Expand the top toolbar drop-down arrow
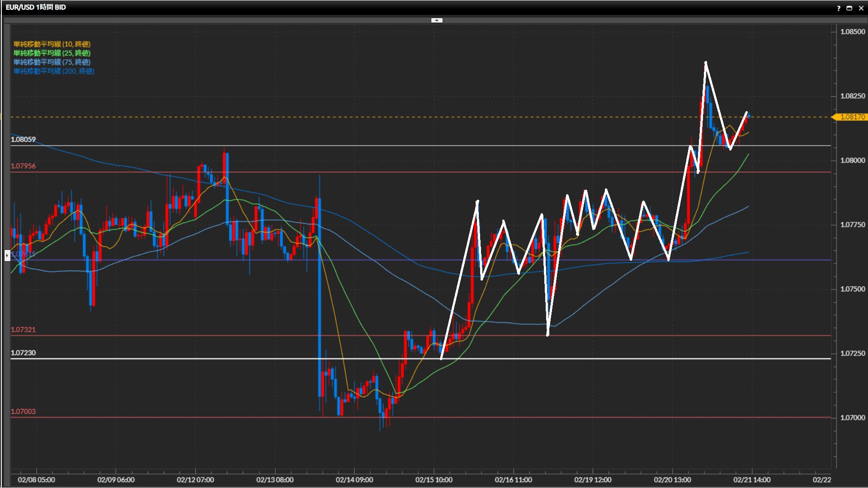 (x=437, y=20)
